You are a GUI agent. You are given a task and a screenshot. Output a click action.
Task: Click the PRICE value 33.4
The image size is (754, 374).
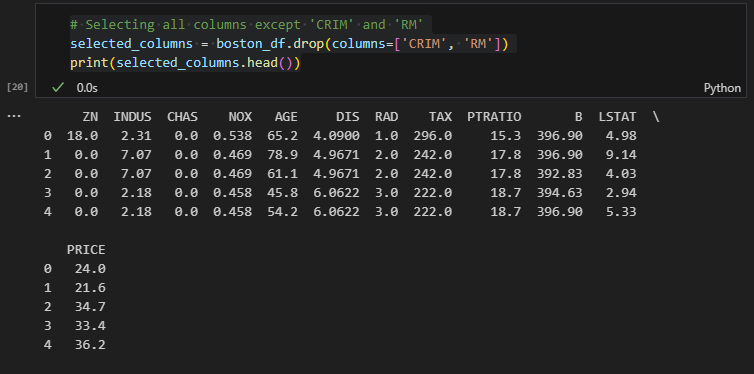tap(90, 326)
